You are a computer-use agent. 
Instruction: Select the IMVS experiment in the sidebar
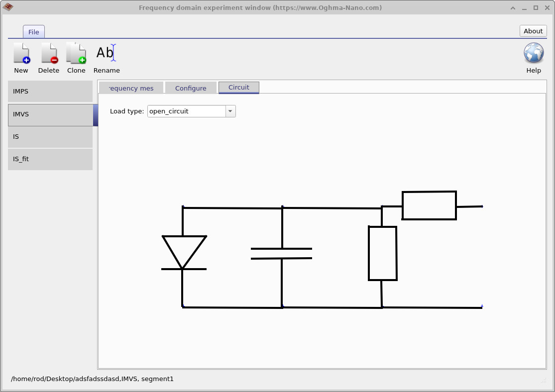click(50, 114)
